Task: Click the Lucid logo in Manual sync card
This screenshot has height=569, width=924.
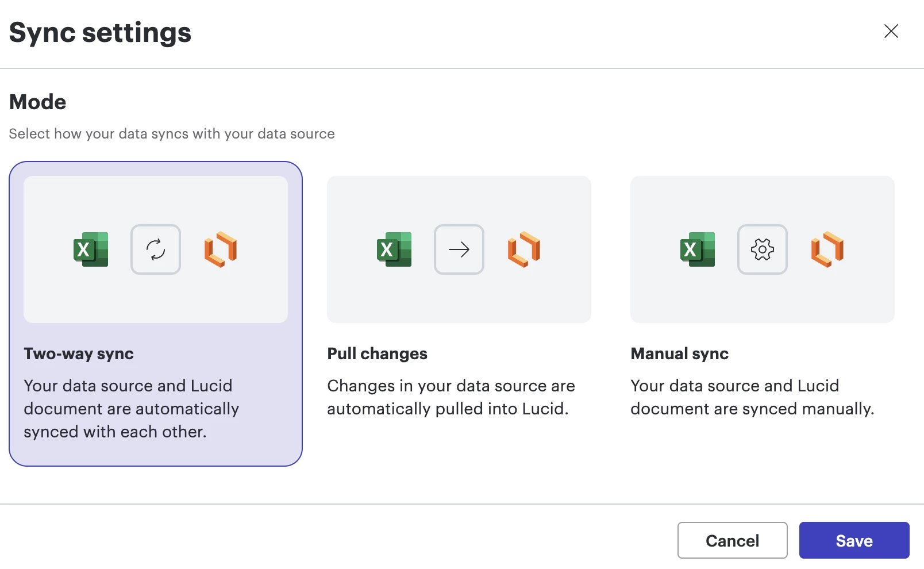Action: pyautogui.click(x=827, y=249)
